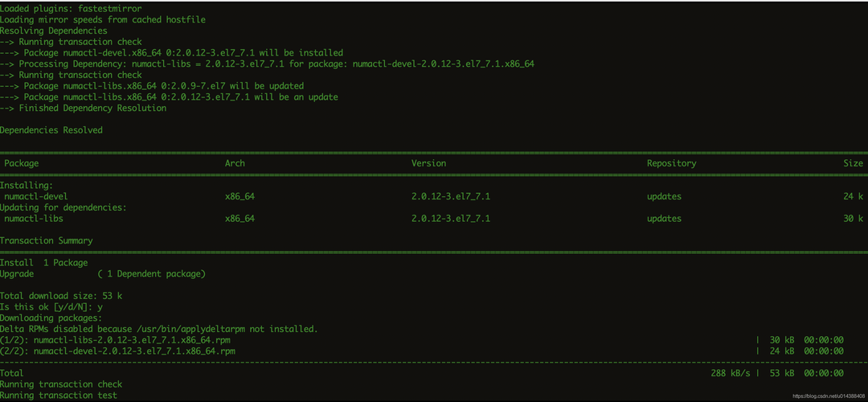Click the Package column header

[22, 163]
